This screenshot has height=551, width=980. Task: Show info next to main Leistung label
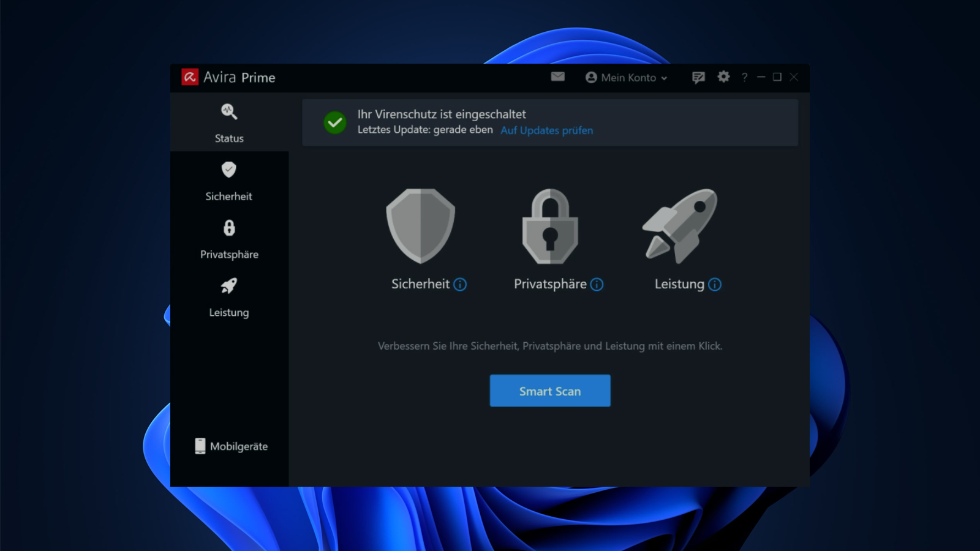tap(715, 285)
